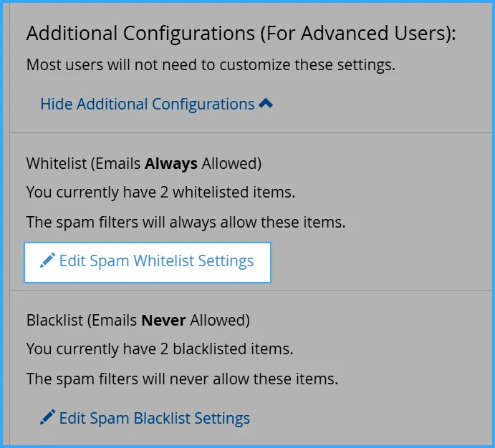The image size is (495, 448).
Task: Click the '2 whitelisted items' sentence
Action: coord(160,192)
